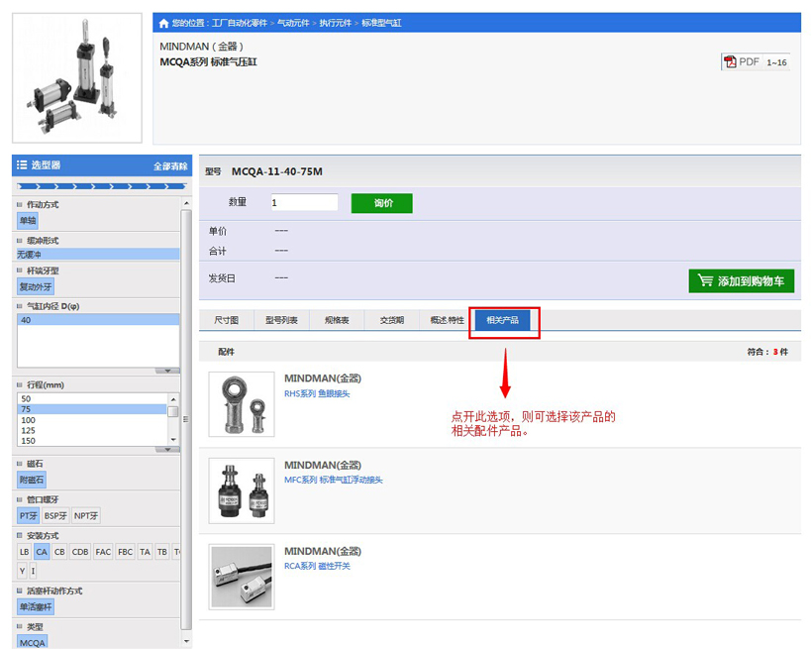The height and width of the screenshot is (649, 812).
Task: Open RHS系列 鱼眼接头 link
Action: (x=317, y=393)
